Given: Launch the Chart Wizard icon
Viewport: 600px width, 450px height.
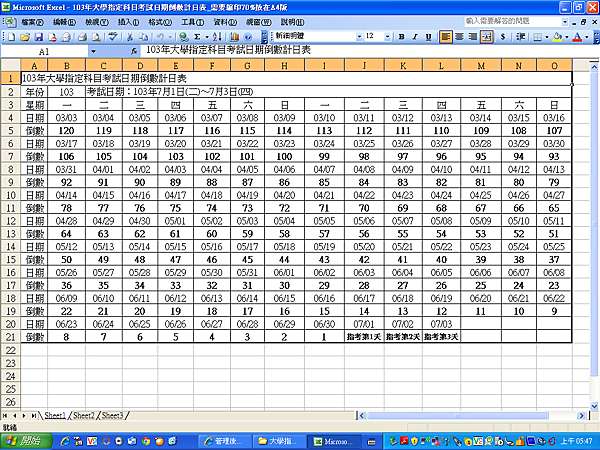Looking at the screenshot, I should coord(235,37).
